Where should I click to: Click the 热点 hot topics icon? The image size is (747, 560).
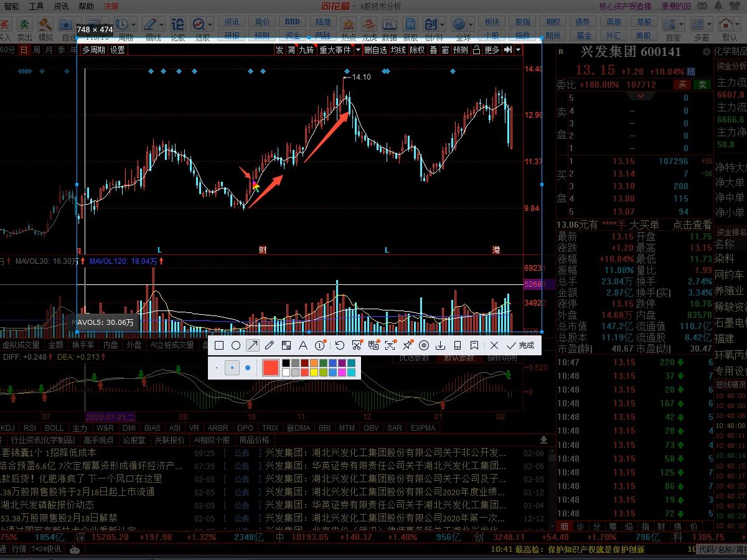pos(349,29)
